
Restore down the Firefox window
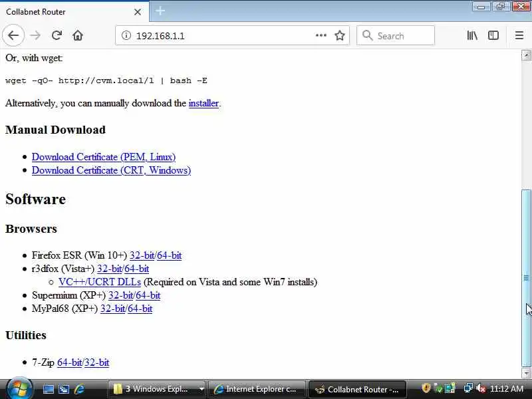tap(501, 7)
